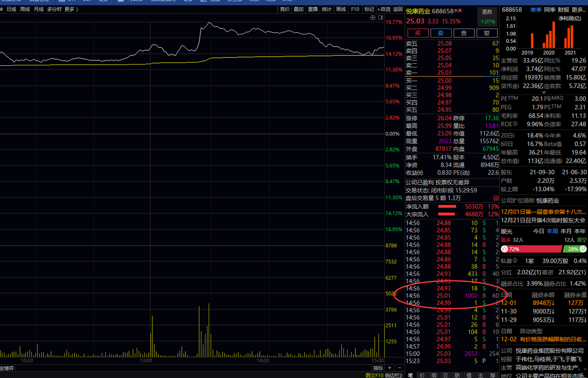Open 图文F10 at the bottom
This screenshot has height=378, width=588.
(x=374, y=376)
